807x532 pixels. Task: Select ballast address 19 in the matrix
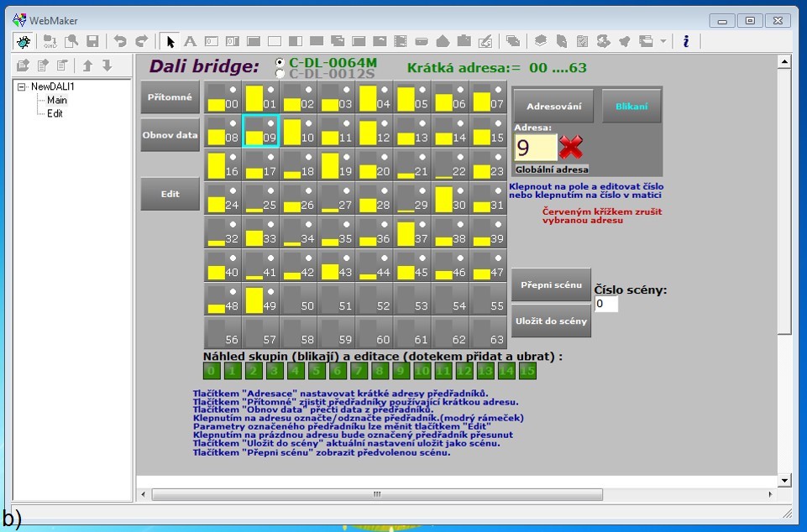pos(337,165)
